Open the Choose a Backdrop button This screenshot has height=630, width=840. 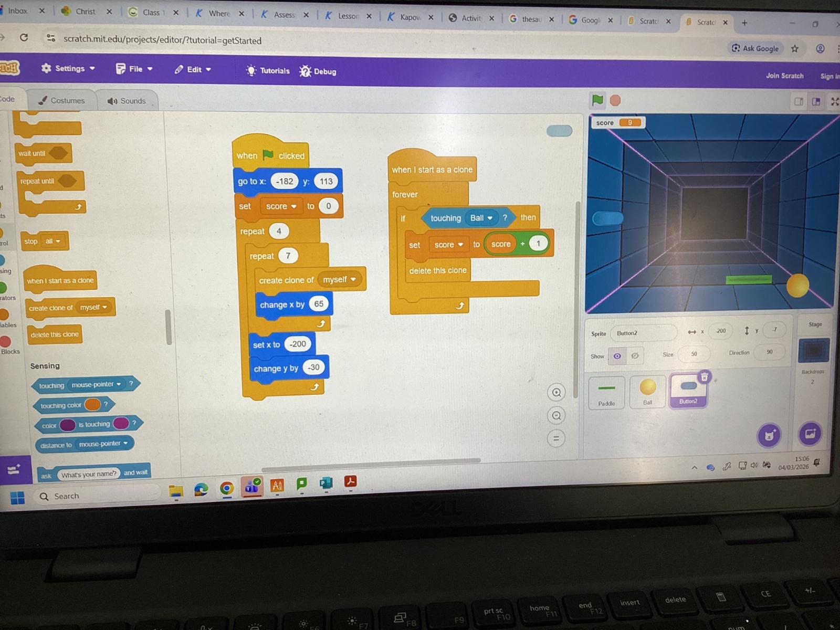click(x=810, y=434)
